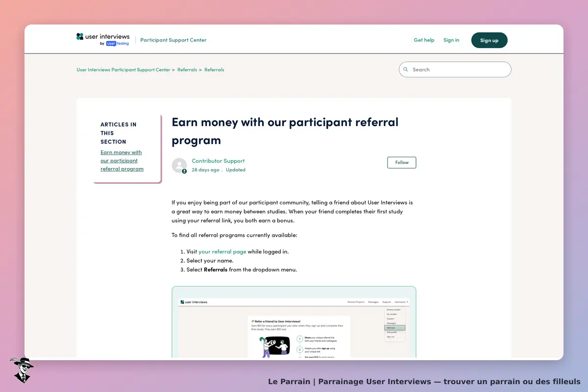This screenshot has width=588, height=392.
Task: Click the search magnifier icon
Action: point(405,70)
